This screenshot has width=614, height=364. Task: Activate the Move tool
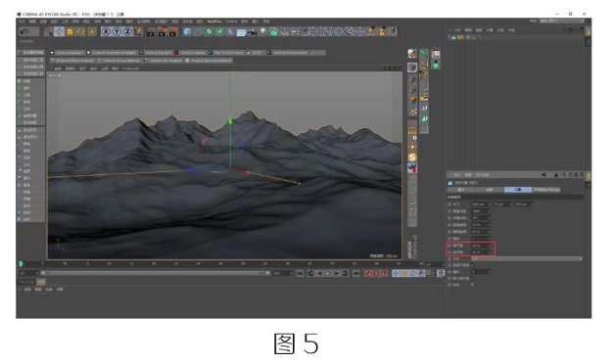click(x=59, y=31)
